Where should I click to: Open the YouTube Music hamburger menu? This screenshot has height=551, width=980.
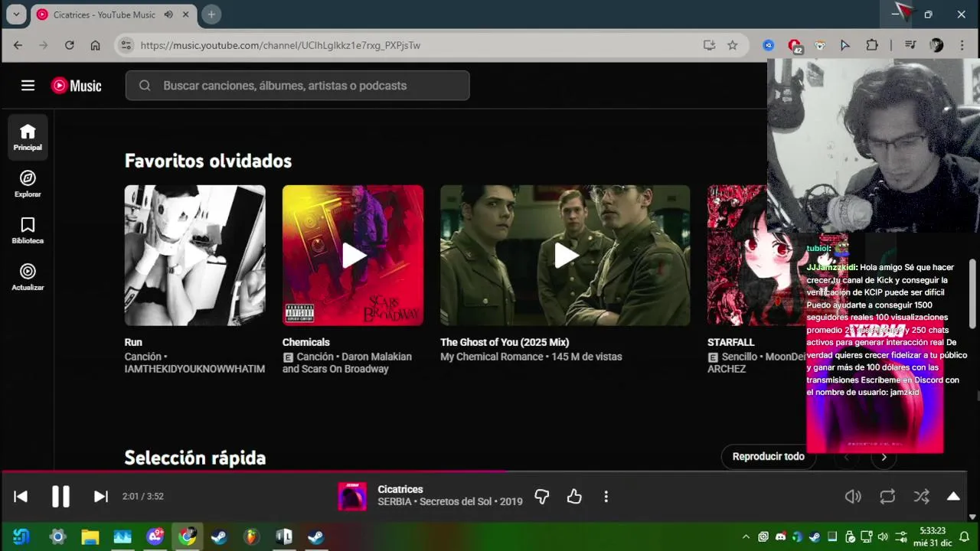(x=28, y=86)
